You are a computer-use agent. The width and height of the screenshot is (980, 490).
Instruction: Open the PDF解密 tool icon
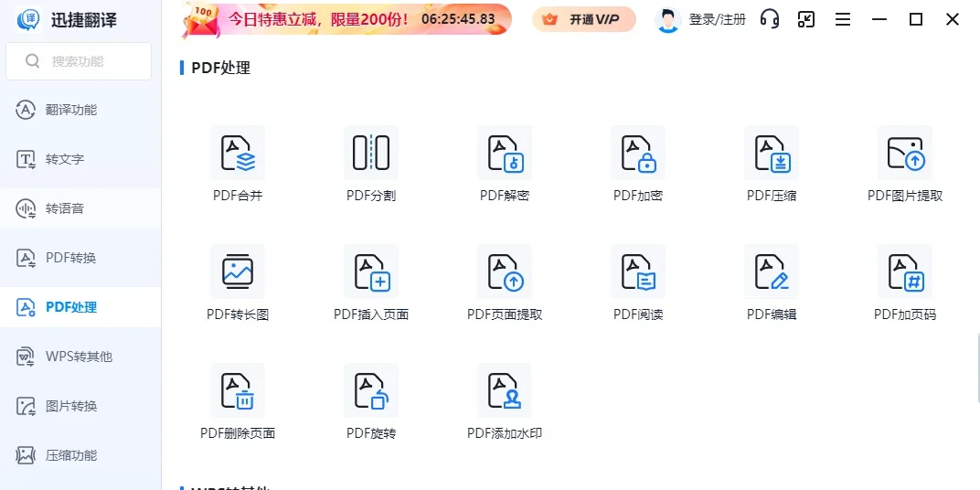tap(505, 153)
